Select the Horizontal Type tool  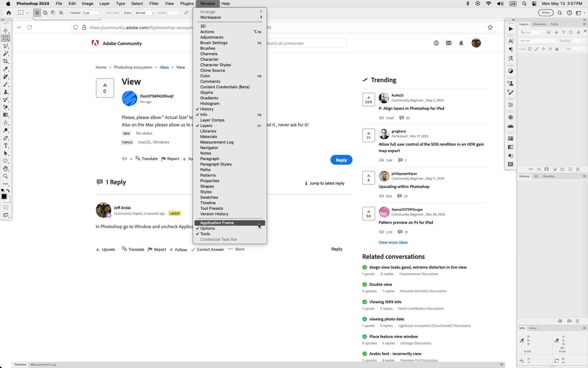point(6,146)
